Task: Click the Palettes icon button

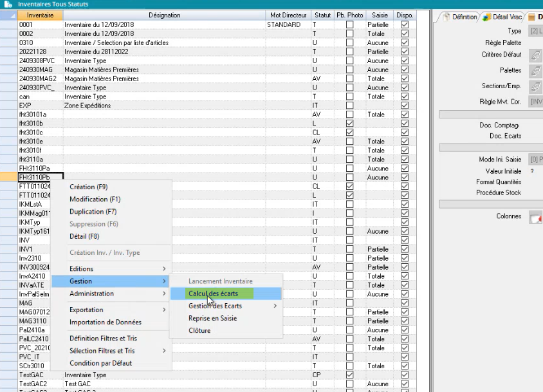Action: coord(534,71)
